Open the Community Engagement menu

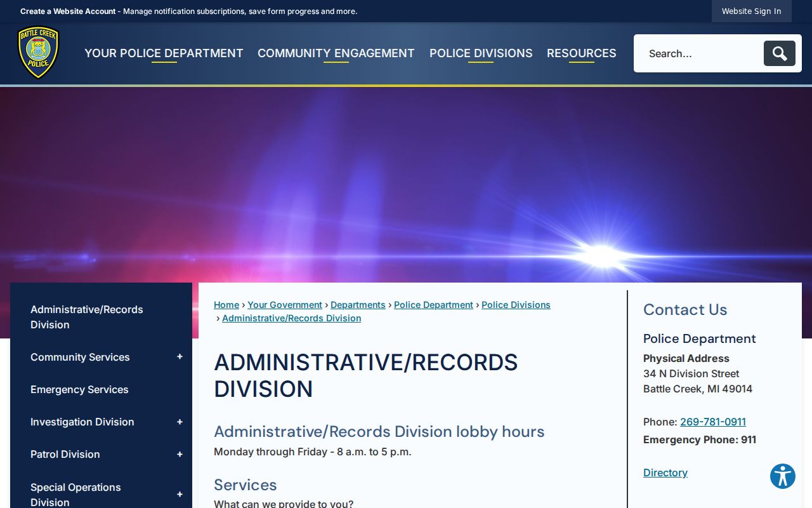click(x=336, y=53)
